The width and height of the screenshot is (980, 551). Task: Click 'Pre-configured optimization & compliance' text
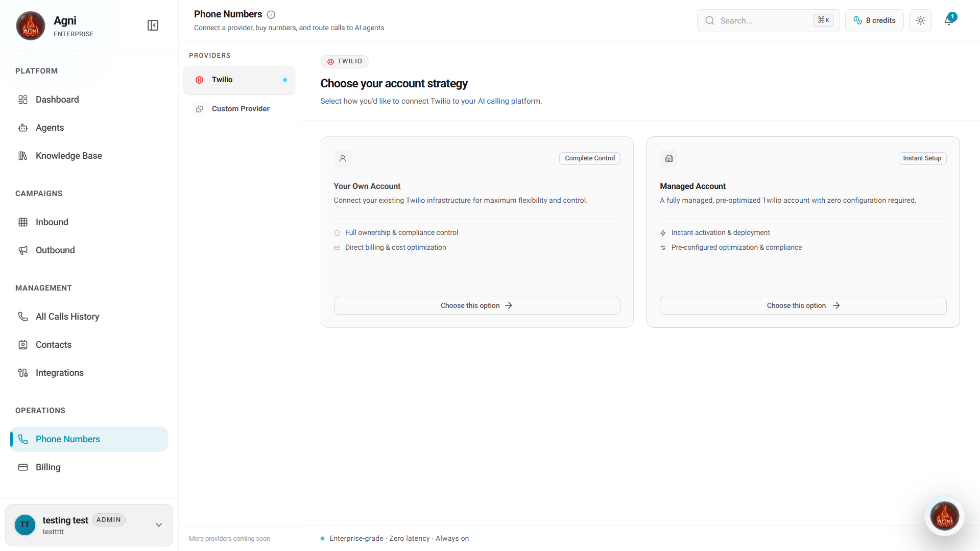pos(736,248)
